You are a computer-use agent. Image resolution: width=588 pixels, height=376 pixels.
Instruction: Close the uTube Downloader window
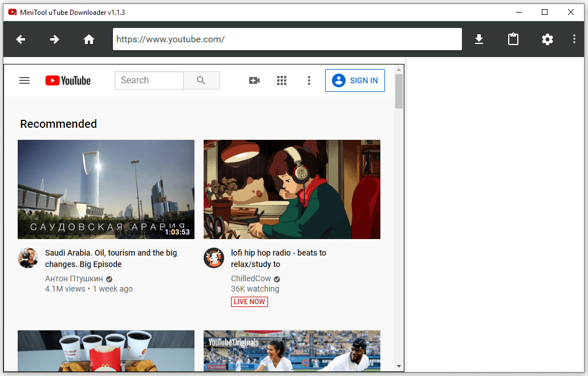[x=571, y=12]
